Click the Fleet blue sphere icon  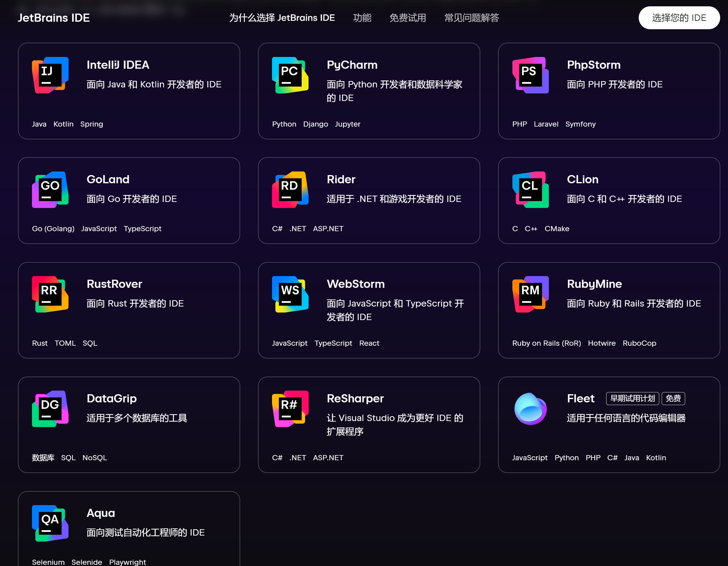(530, 409)
